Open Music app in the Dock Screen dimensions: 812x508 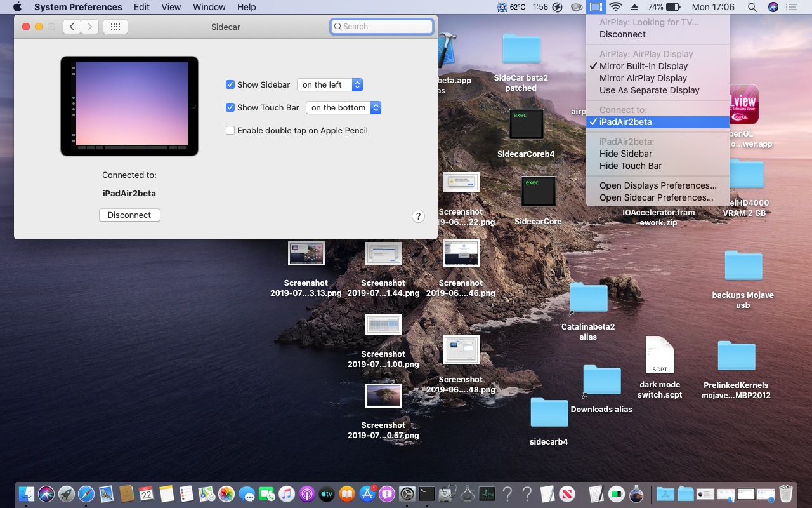[x=287, y=493]
